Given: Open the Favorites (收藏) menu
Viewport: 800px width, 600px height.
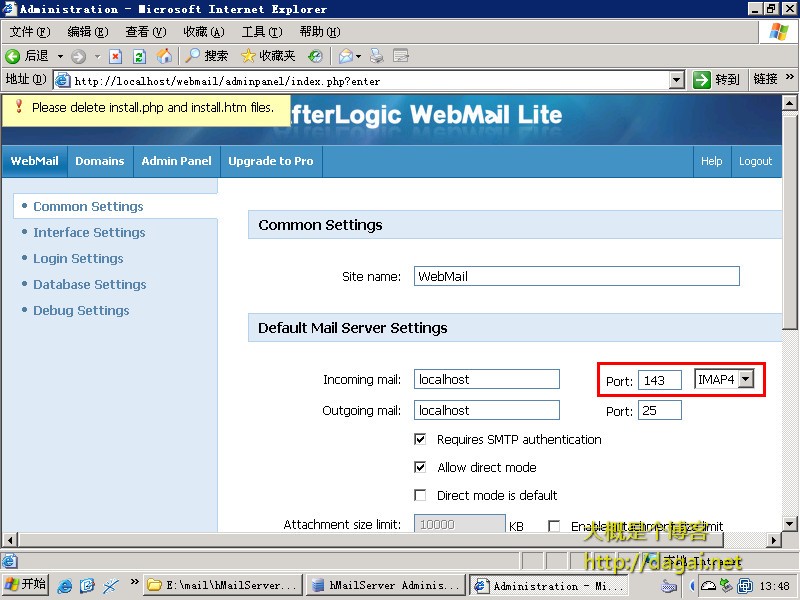Looking at the screenshot, I should click(204, 32).
